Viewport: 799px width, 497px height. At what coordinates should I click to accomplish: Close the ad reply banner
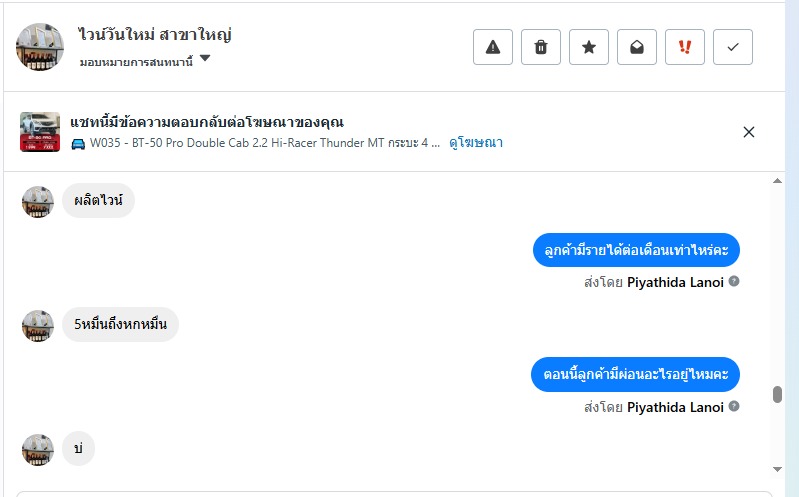[749, 132]
